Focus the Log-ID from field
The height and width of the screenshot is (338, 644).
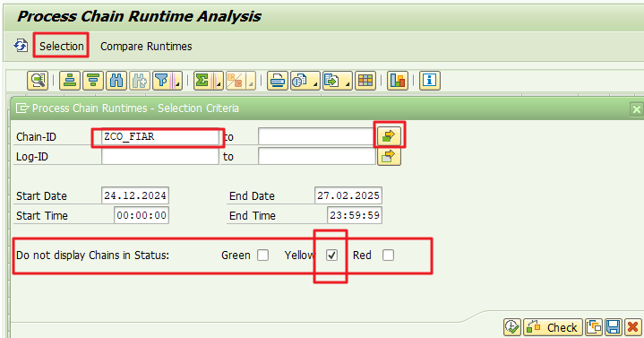coord(160,156)
